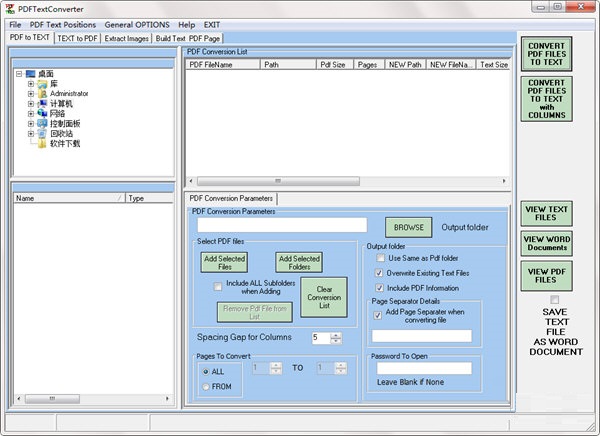600x436 pixels.
Task: Open the Help menu
Action: pyautogui.click(x=187, y=25)
